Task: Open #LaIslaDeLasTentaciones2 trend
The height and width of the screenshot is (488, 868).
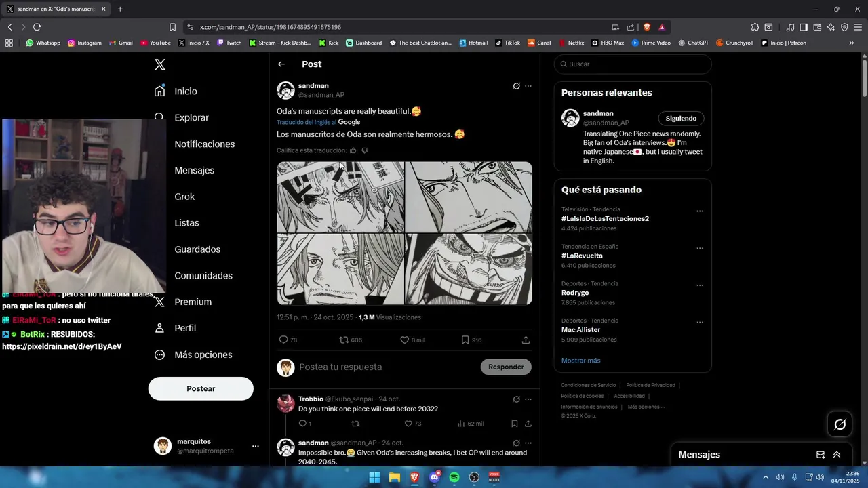Action: pos(605,219)
